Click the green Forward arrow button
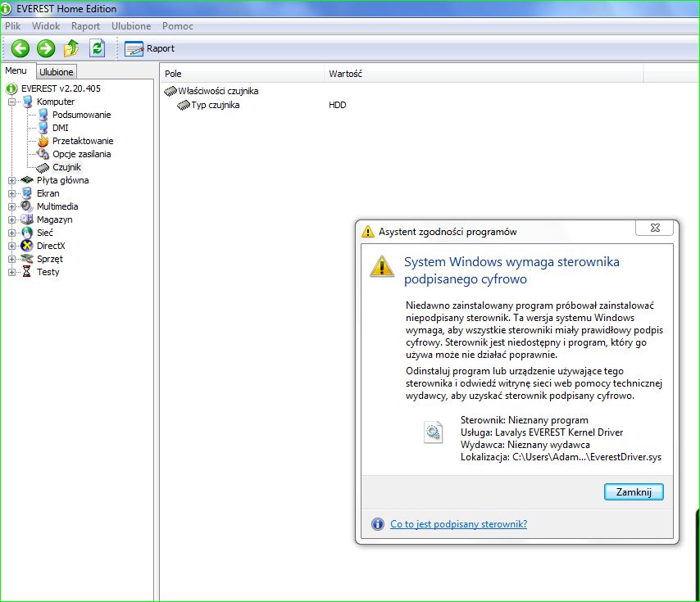 point(46,48)
